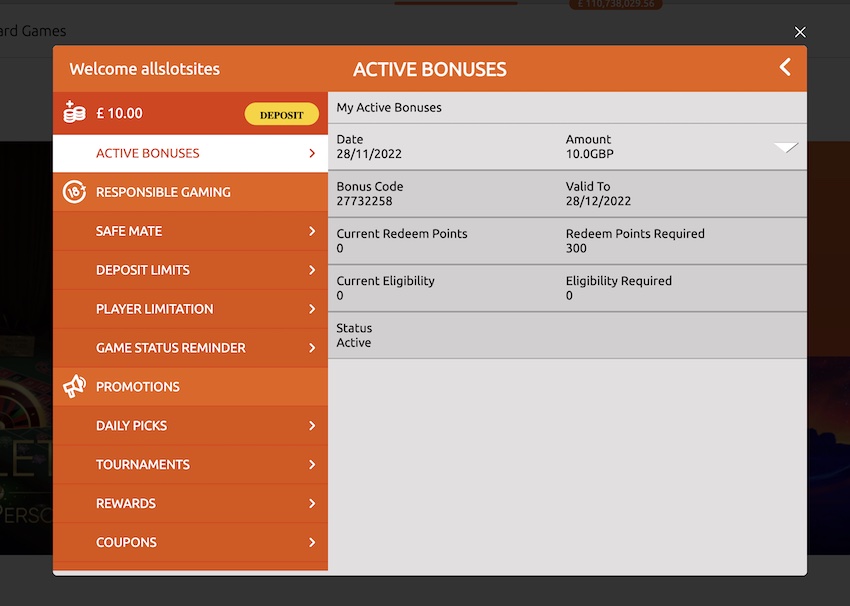Click the amount value 10.0GBP

590,154
